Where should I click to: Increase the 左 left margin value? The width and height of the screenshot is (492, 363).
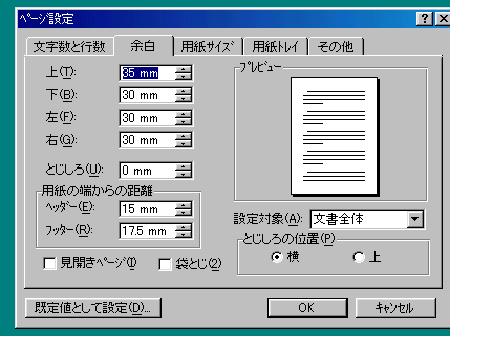(x=183, y=114)
